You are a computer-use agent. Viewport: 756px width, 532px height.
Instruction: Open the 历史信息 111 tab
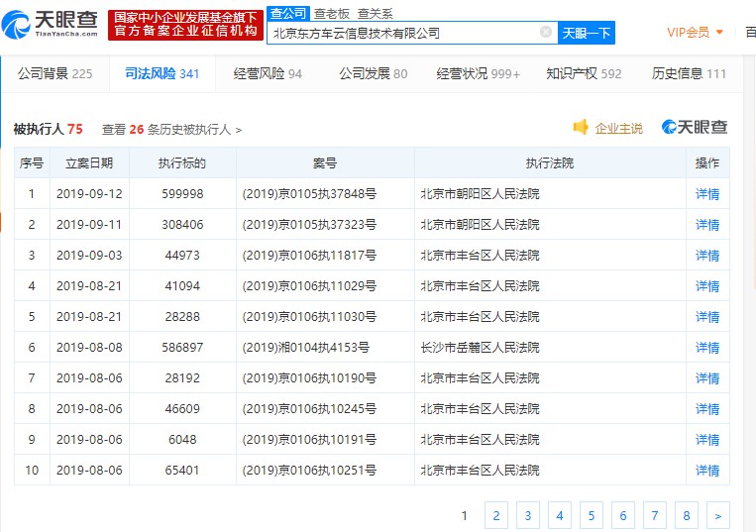click(689, 73)
